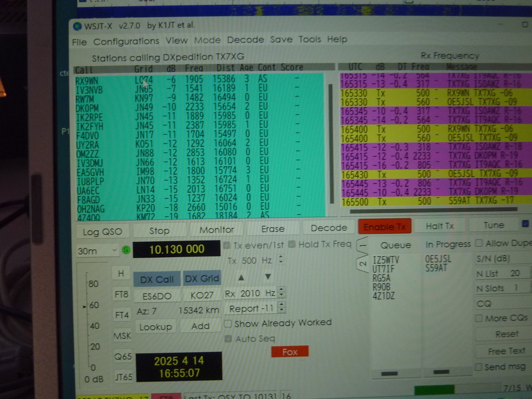Adjust the audio level slider
This screenshot has height=399, width=532.
[x=84, y=306]
